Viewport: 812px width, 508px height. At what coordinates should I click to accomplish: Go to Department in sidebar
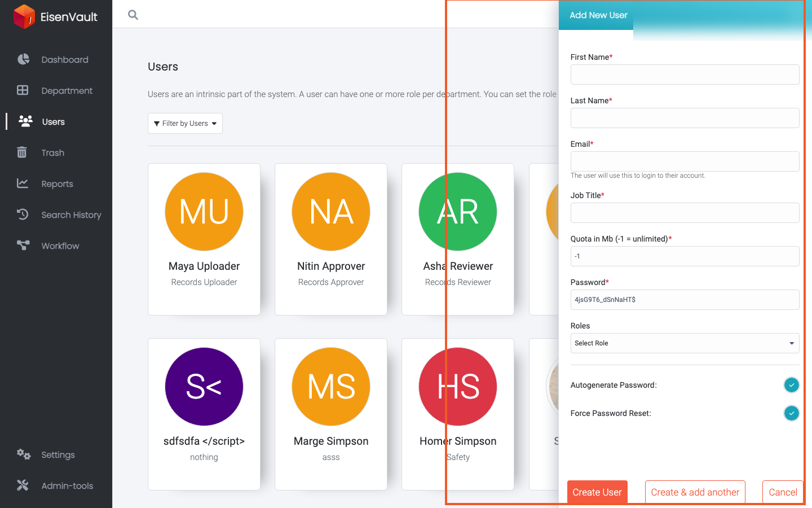[67, 91]
